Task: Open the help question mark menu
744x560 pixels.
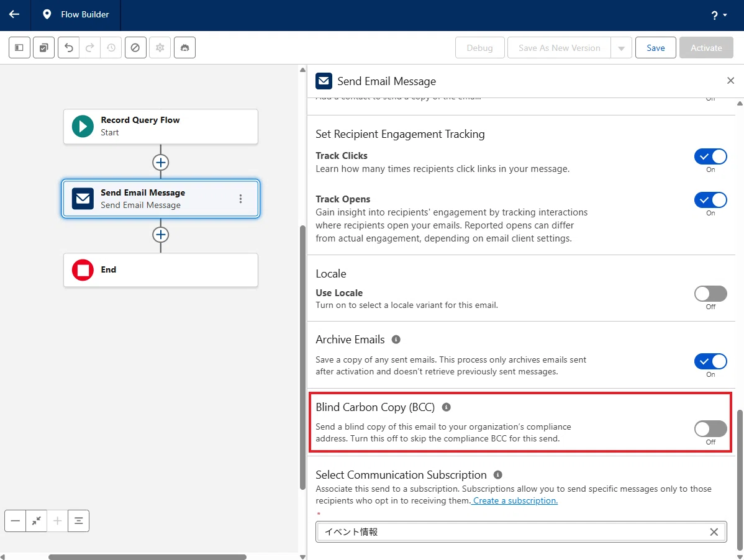Action: 719,15
